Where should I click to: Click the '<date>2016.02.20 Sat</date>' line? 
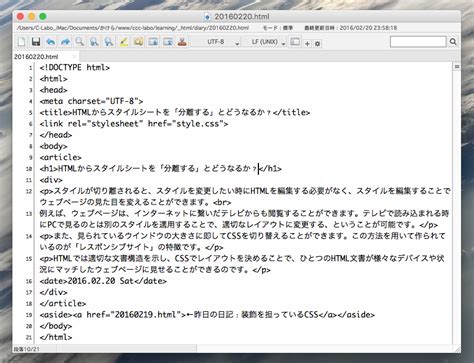point(103,281)
